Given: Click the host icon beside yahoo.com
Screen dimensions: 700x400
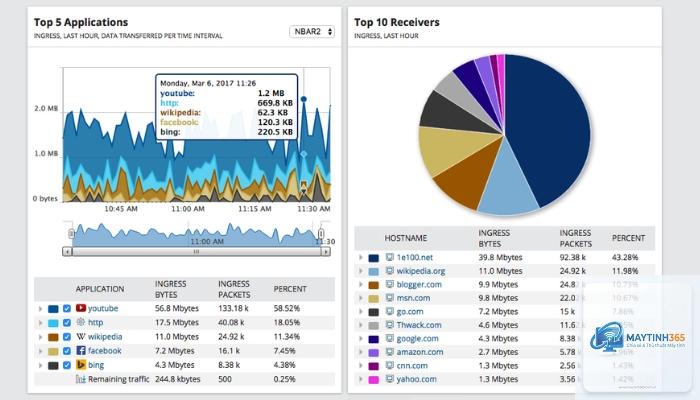Looking at the screenshot, I should [x=390, y=379].
